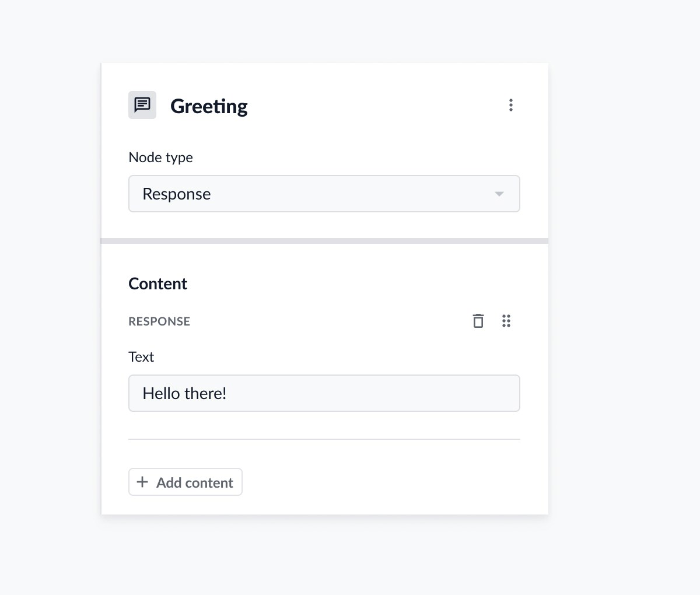700x595 pixels.
Task: Open the three-dot options menu
Action: coord(510,105)
